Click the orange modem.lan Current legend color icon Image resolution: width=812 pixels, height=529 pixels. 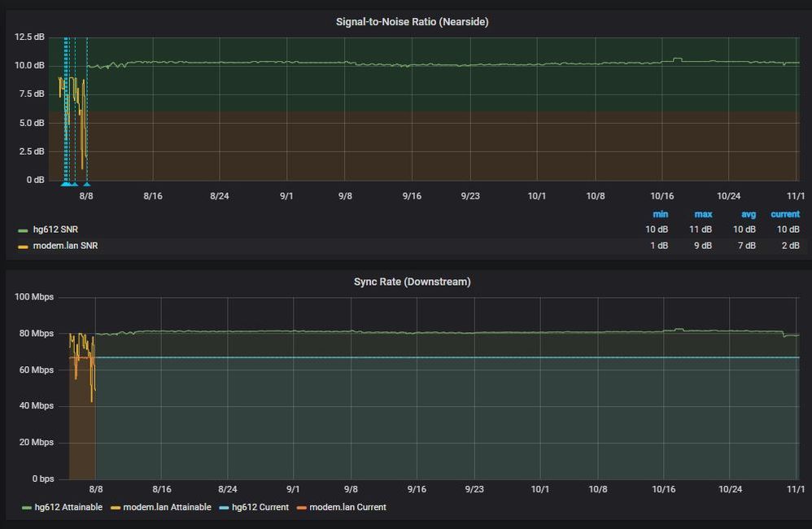click(302, 508)
